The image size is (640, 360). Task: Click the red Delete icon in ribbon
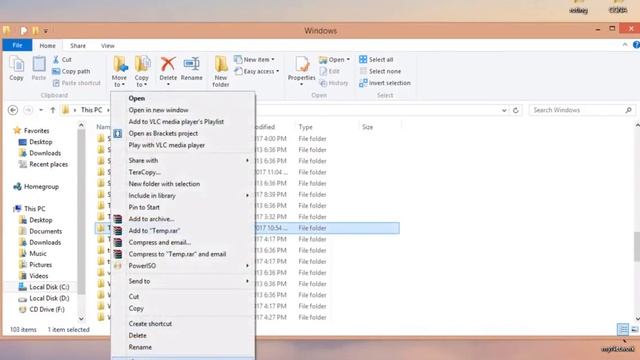(168, 64)
